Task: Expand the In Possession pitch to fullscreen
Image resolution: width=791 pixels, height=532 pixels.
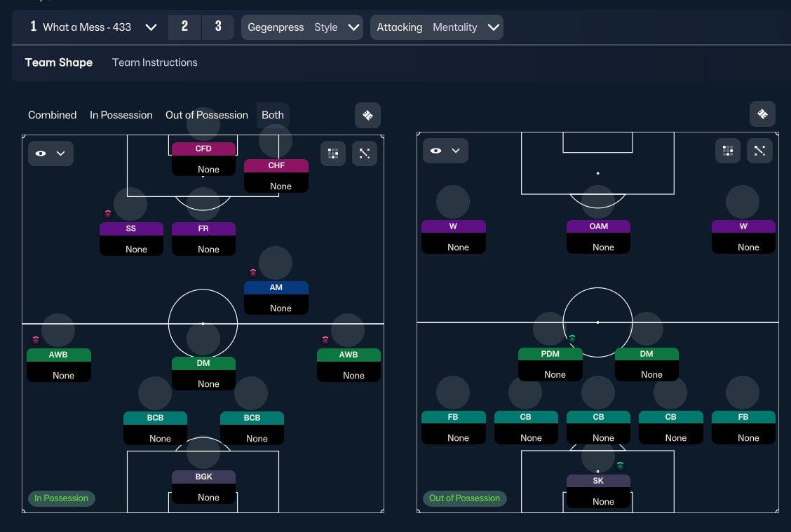Action: 365,154
